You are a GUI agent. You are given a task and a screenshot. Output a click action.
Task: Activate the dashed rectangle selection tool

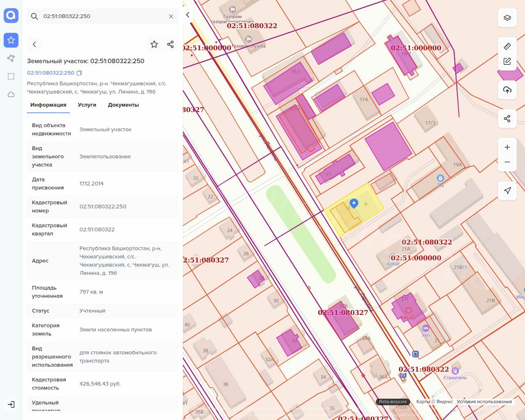pos(11,76)
